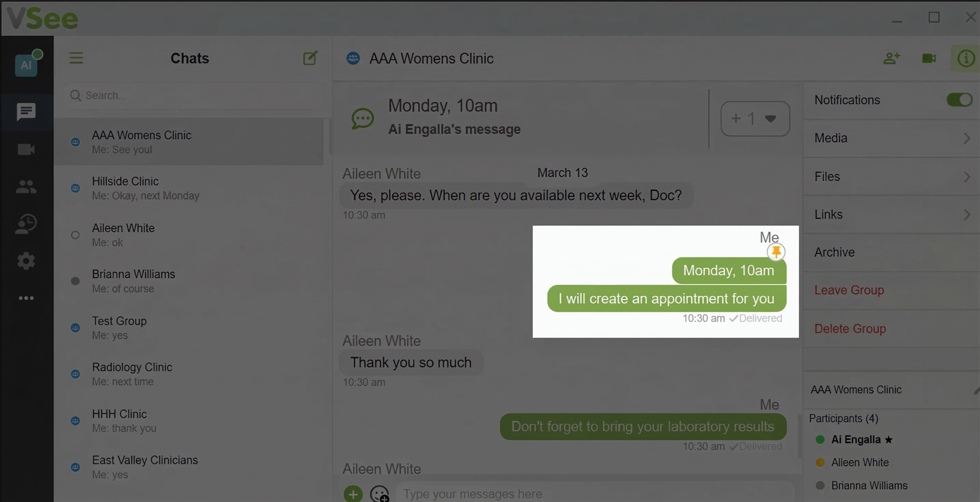Click the Leave Group link
980x502 pixels.
point(849,290)
